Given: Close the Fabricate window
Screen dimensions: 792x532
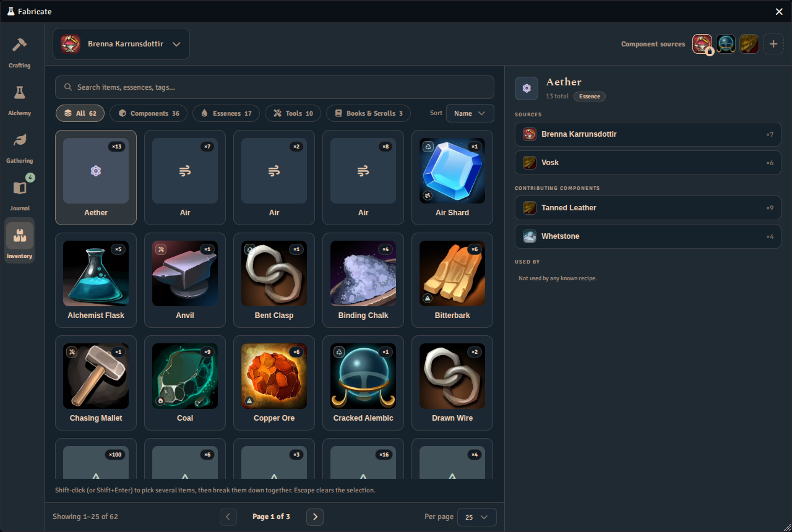Looking at the screenshot, I should (780, 12).
